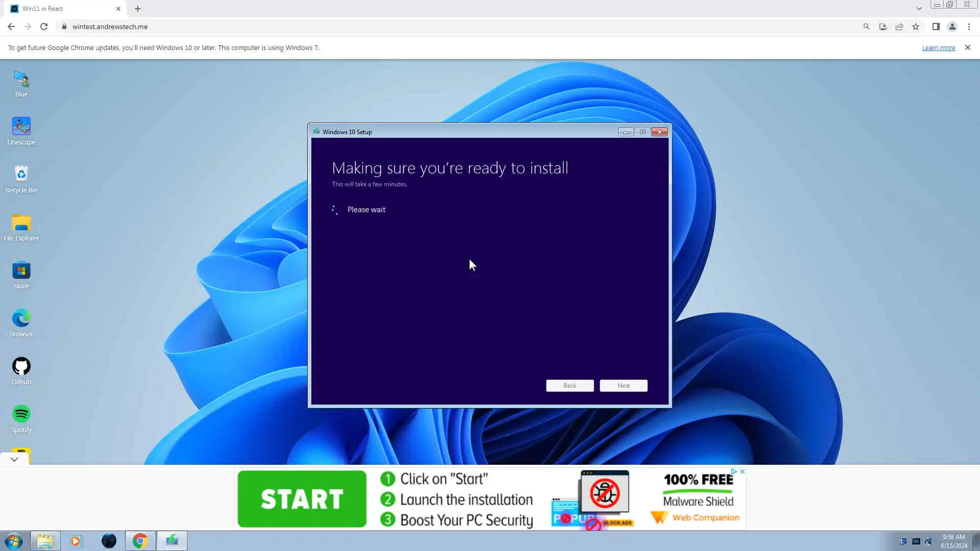Click the Next button in setup
Viewport: 980px width, 551px height.
(x=623, y=386)
